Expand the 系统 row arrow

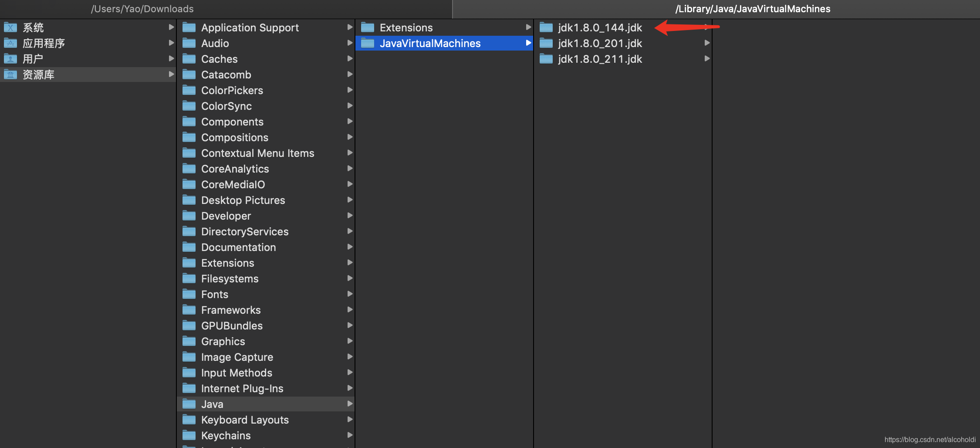click(x=171, y=27)
